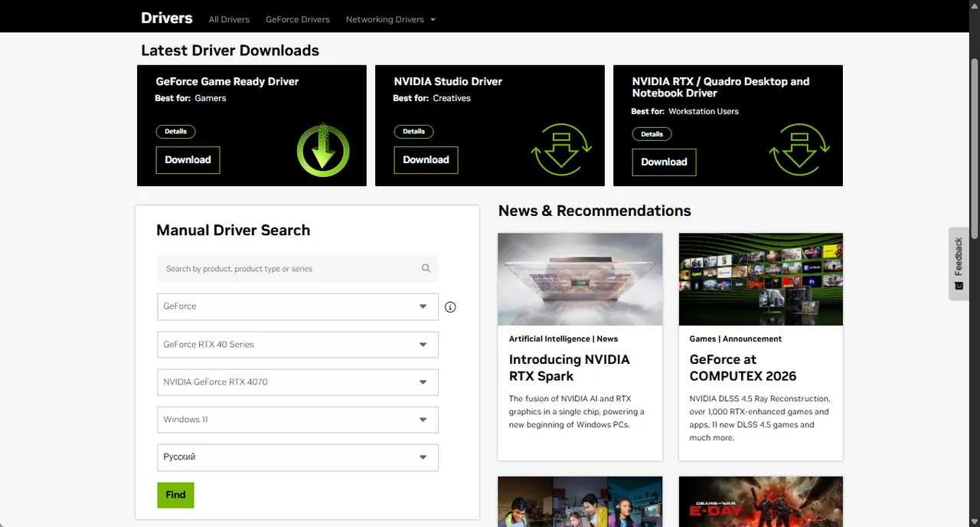The image size is (980, 527).
Task: Expand the GeForce RTX 40 Series dropdown
Action: [298, 345]
